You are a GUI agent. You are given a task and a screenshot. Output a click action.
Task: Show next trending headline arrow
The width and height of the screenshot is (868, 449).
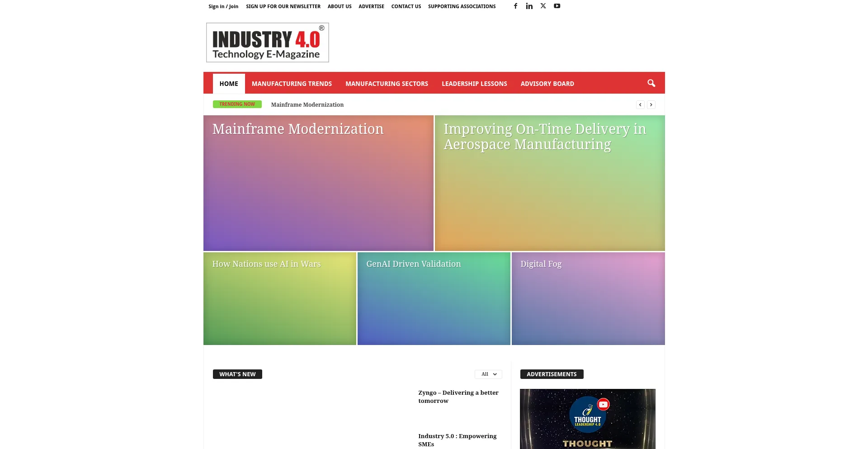click(x=651, y=104)
